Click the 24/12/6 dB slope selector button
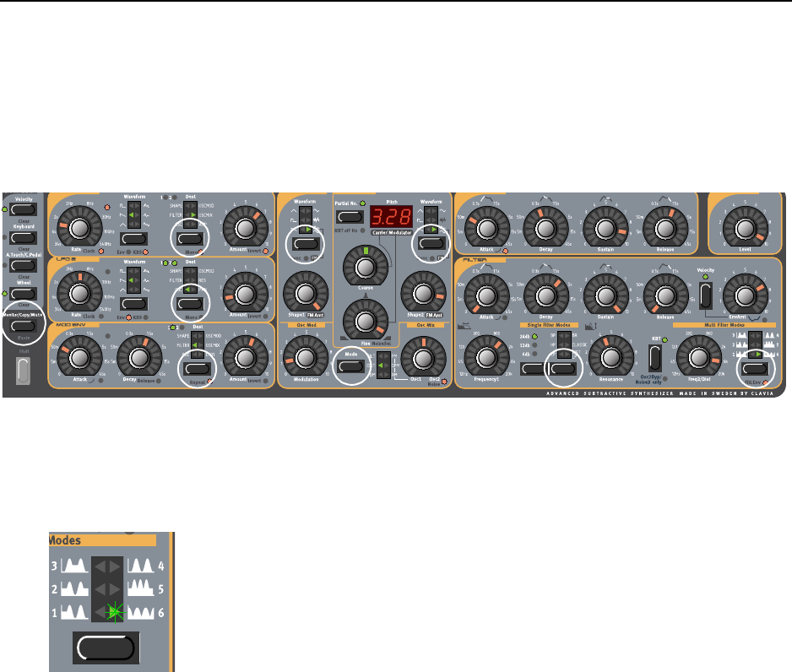 pyautogui.click(x=534, y=369)
